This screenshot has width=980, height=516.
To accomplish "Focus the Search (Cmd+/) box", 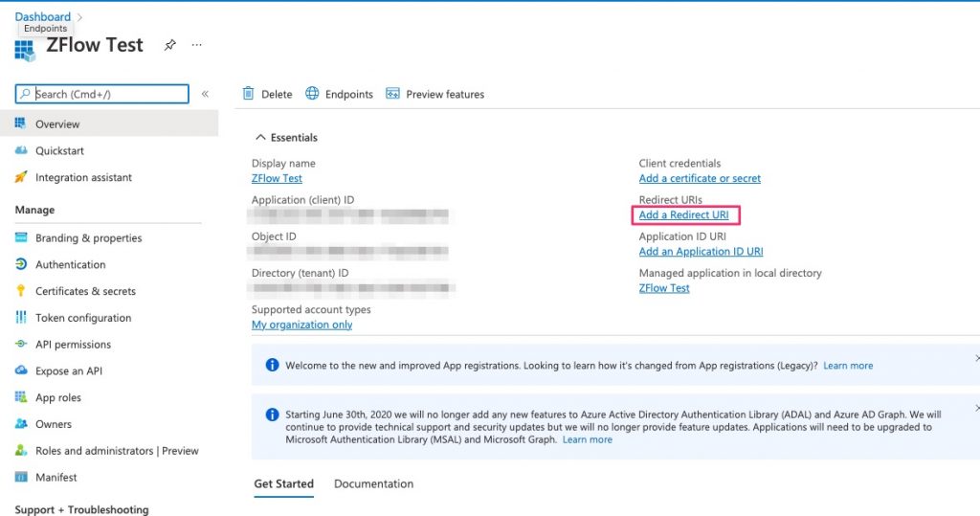I will [x=101, y=94].
